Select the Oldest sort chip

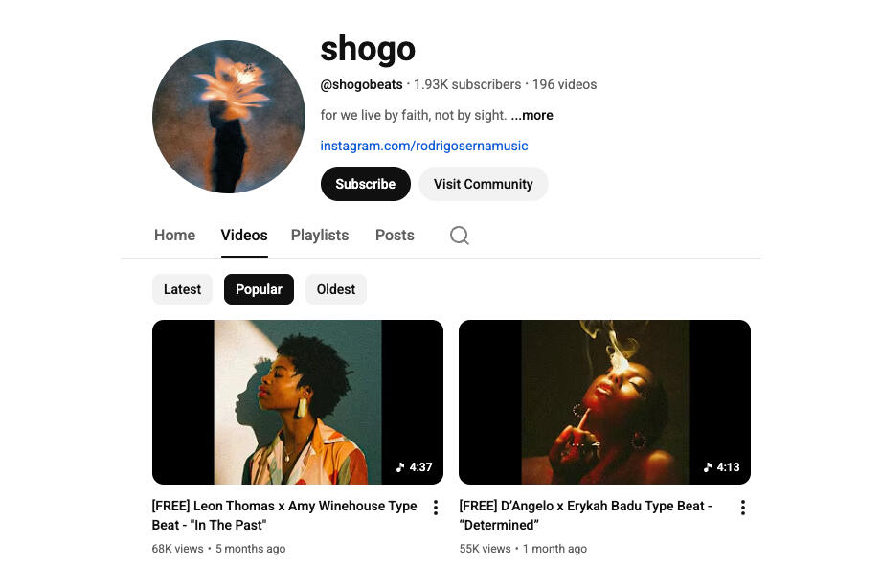(336, 289)
